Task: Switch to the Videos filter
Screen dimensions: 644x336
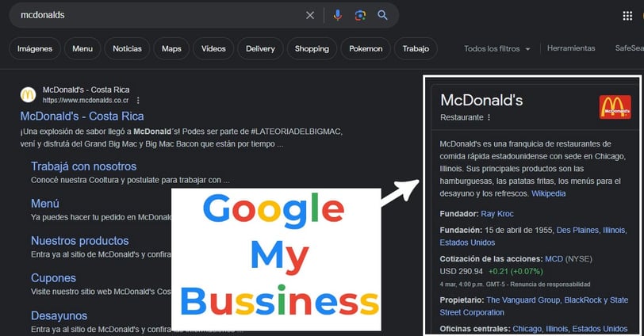Action: coord(213,48)
